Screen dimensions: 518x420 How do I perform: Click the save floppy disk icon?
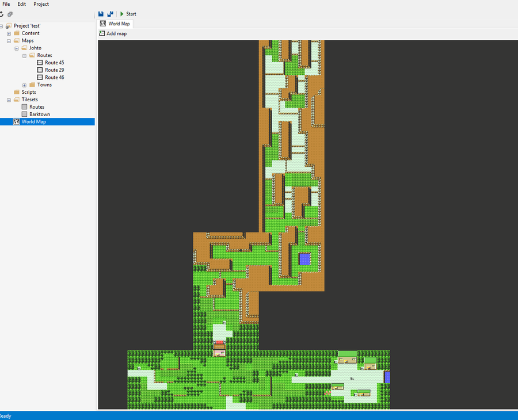click(x=101, y=14)
